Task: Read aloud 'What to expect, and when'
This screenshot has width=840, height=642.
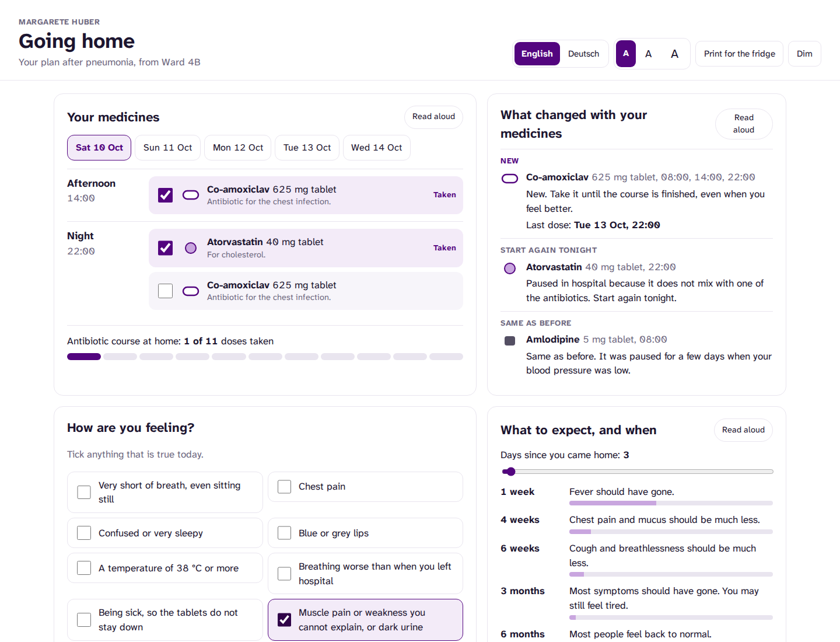Action: click(743, 430)
